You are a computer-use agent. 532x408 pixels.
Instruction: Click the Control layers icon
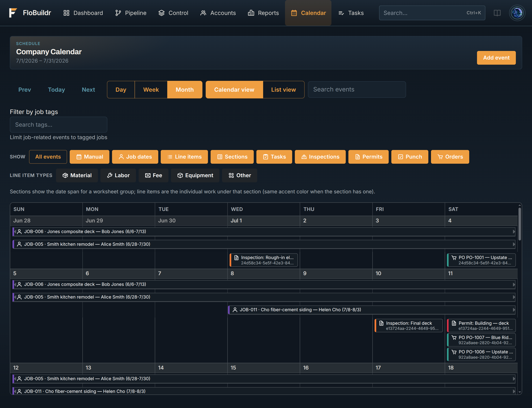[x=161, y=13]
